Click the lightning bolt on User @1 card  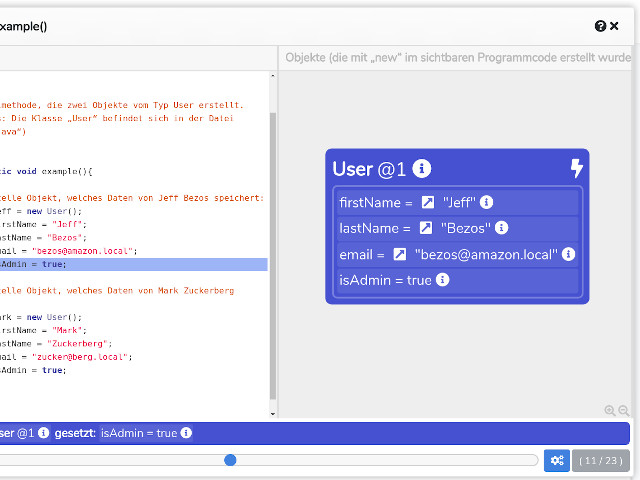click(576, 168)
